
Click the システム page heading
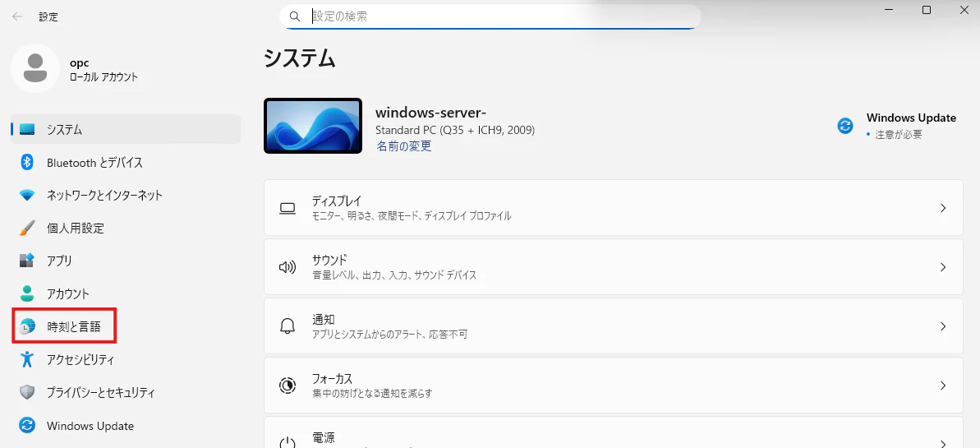pos(299,58)
